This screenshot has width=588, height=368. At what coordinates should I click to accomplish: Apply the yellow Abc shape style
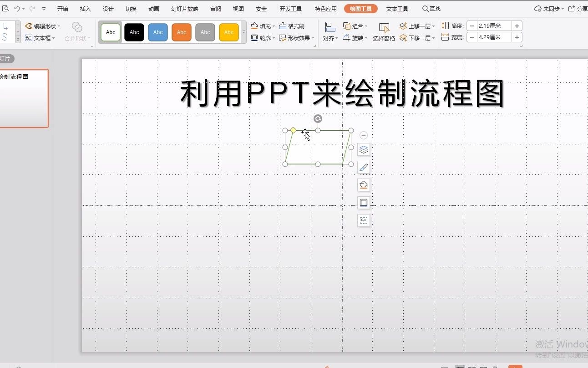click(x=229, y=32)
